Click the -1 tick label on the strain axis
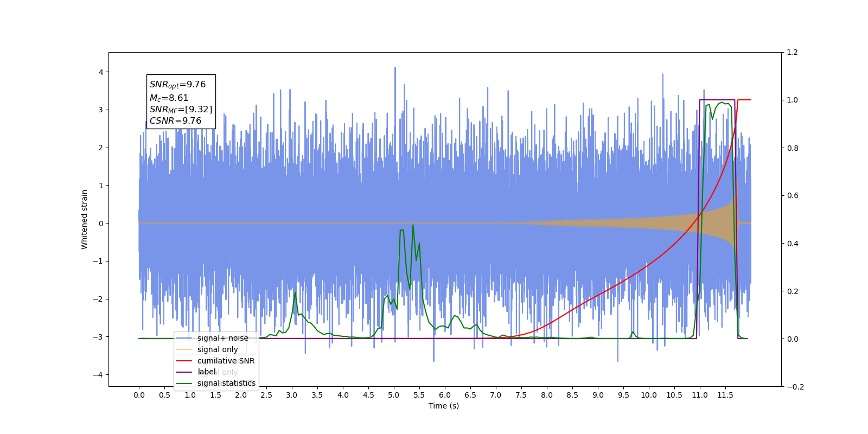Image resolution: width=868 pixels, height=434 pixels. (x=98, y=261)
